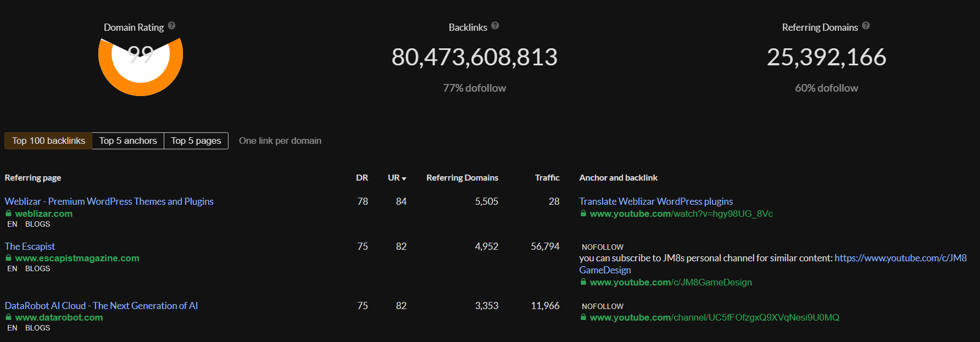Image resolution: width=980 pixels, height=342 pixels.
Task: Click the BLOGS tag under weblizar.com
Action: click(37, 224)
